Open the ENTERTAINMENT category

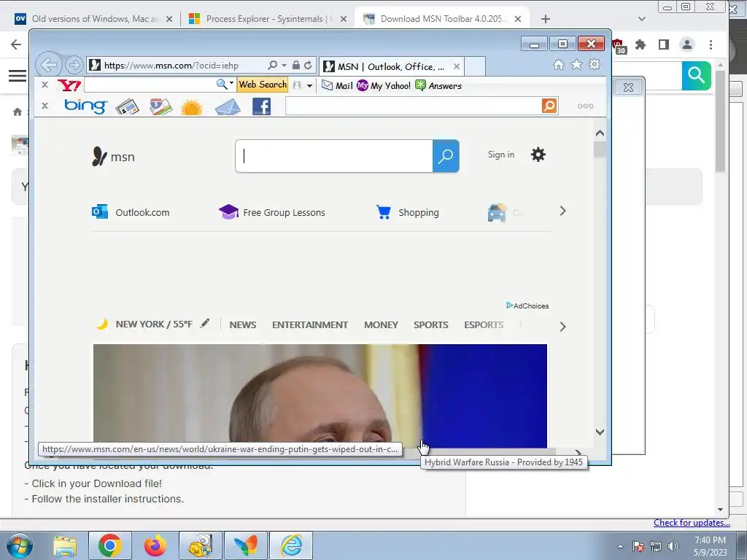[310, 324]
